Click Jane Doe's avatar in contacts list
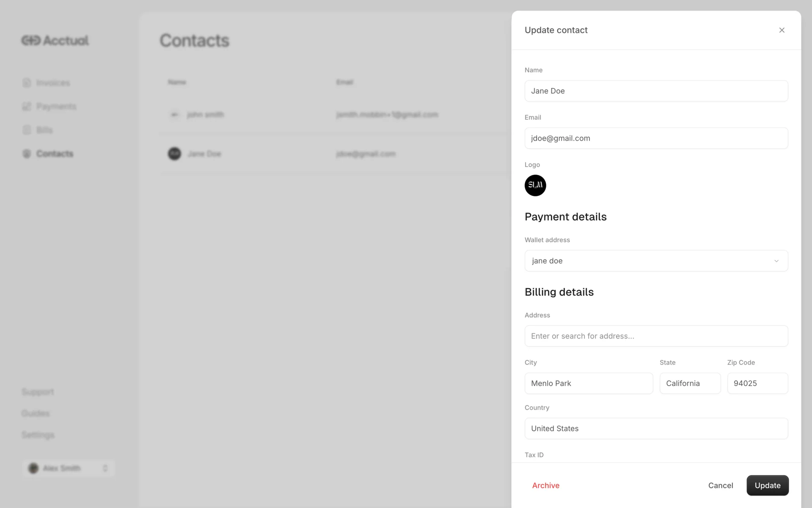Image resolution: width=812 pixels, height=508 pixels. pyautogui.click(x=174, y=153)
